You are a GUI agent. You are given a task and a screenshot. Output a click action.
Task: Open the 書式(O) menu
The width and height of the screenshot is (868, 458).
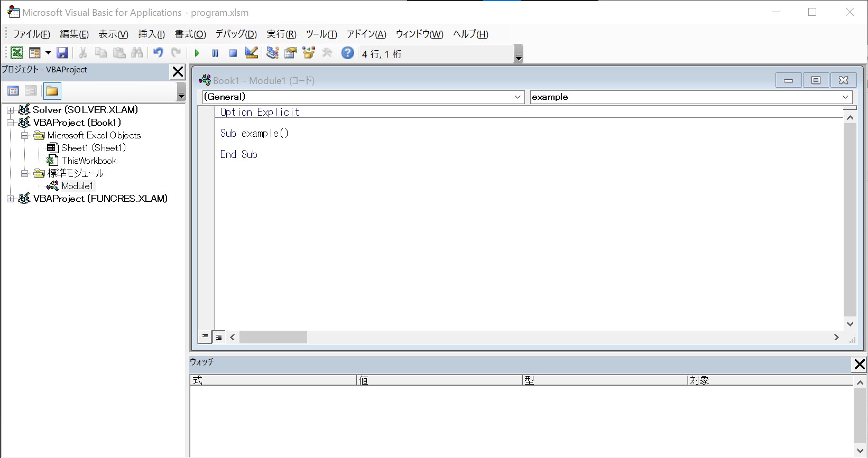click(x=190, y=34)
